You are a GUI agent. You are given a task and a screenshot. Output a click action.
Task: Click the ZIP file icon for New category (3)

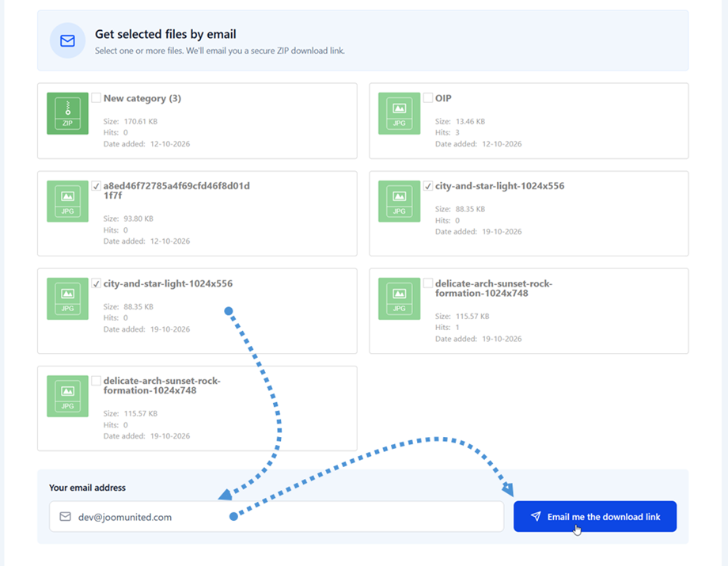tap(67, 113)
